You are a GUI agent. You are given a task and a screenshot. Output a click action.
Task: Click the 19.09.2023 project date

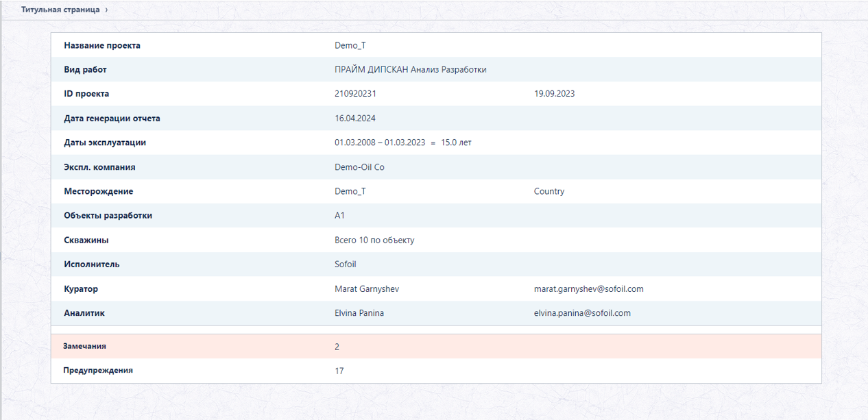tap(554, 94)
